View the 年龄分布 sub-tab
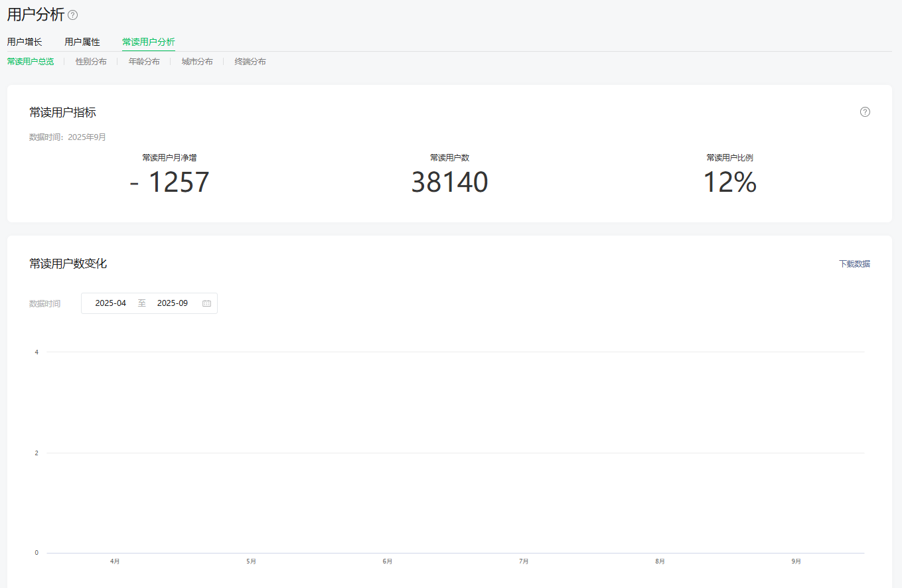Image resolution: width=902 pixels, height=588 pixels. (144, 62)
